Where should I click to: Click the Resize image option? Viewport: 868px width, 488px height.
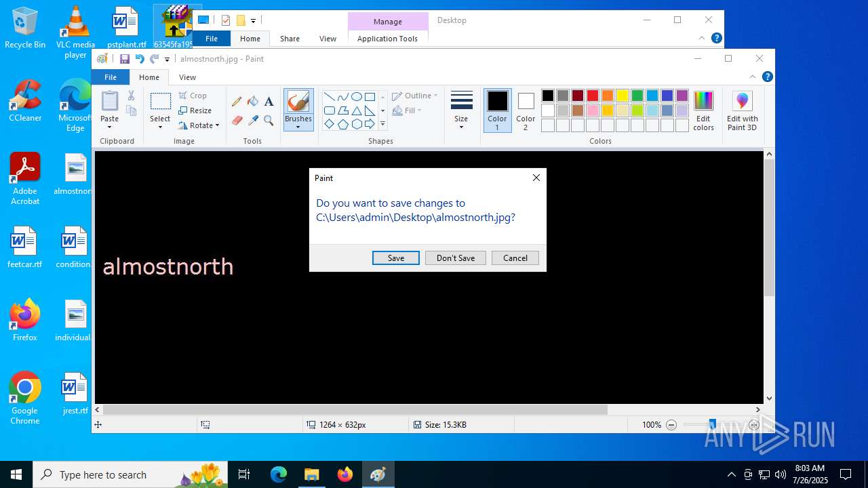[x=195, y=110]
